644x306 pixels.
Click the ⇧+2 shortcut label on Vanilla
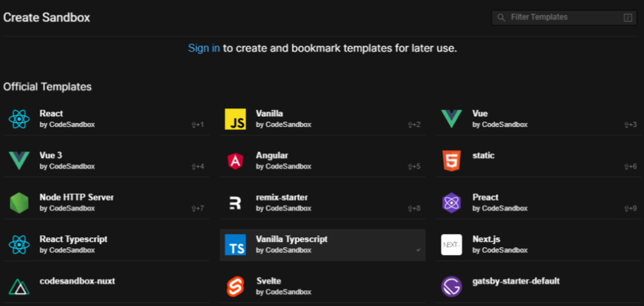coord(414,125)
